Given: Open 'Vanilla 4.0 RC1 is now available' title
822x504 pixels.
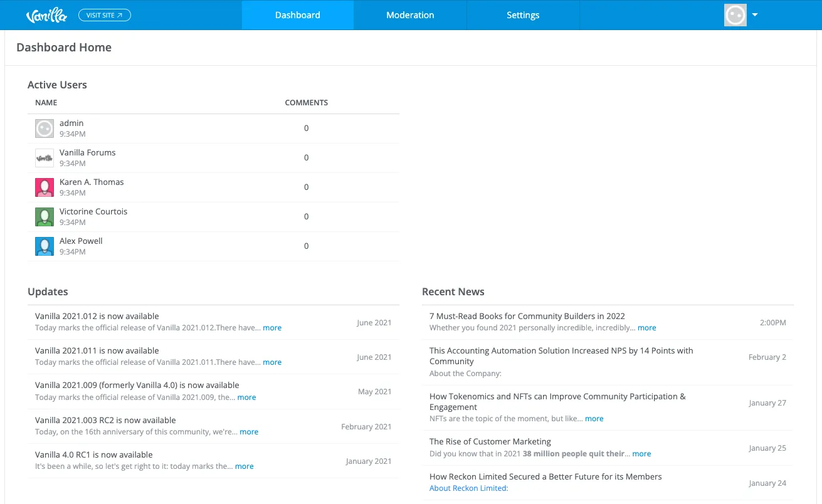Looking at the screenshot, I should [94, 455].
